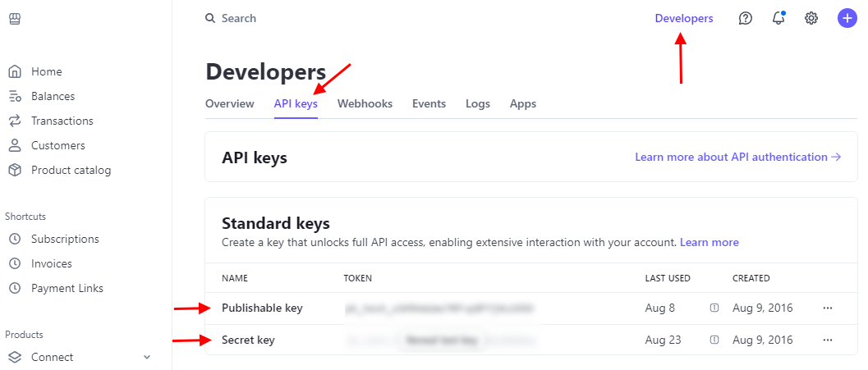
Task: Switch to the Logs tab
Action: point(478,103)
